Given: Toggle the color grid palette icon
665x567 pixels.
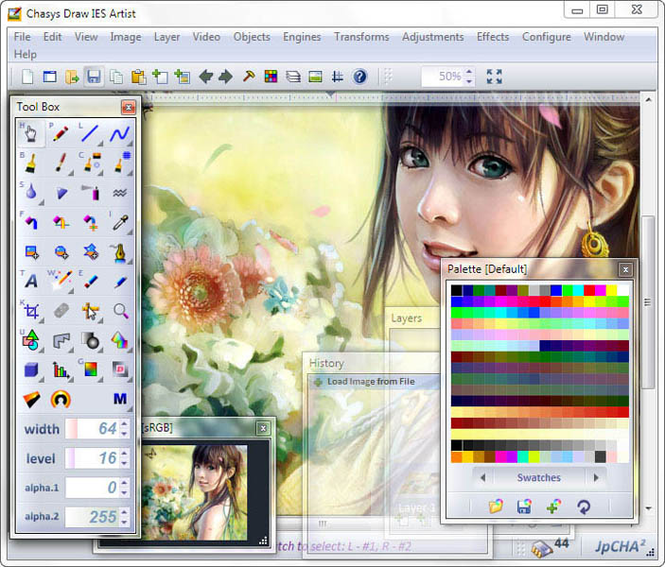Looking at the screenshot, I should pos(271,77).
